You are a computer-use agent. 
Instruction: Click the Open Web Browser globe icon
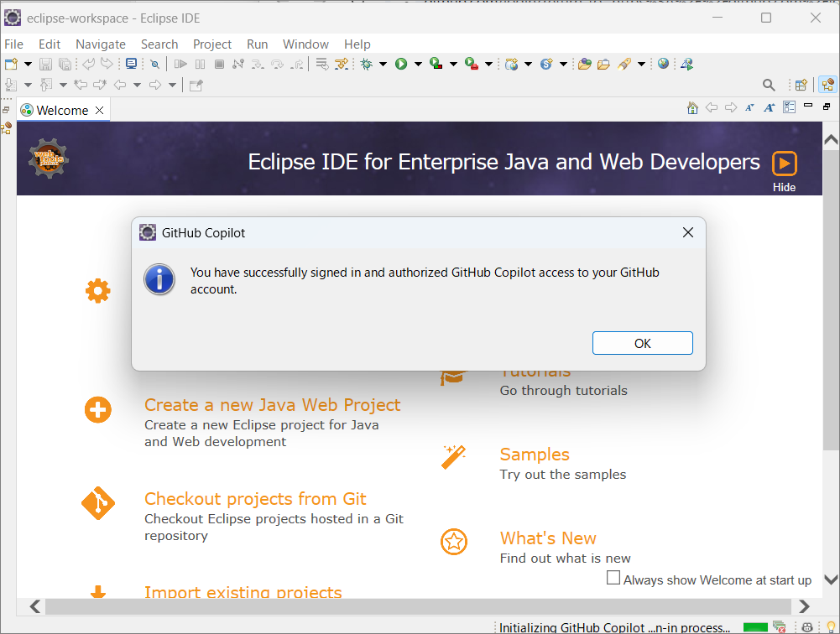[663, 64]
